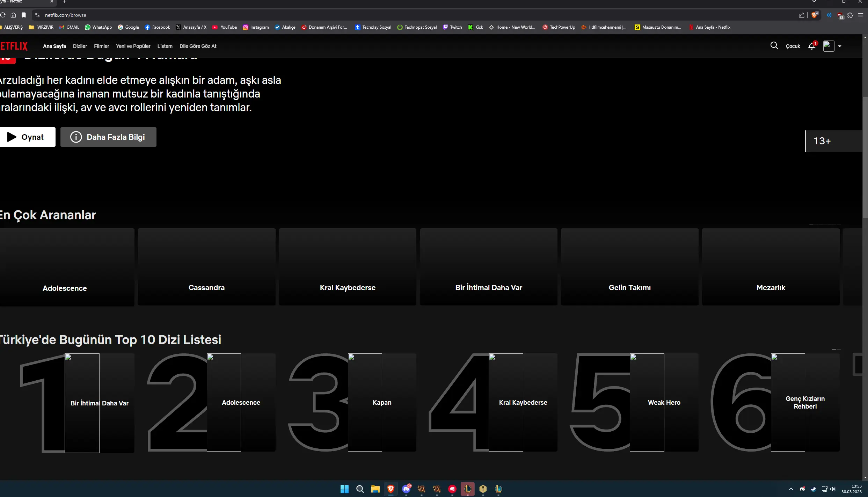Image resolution: width=868 pixels, height=497 pixels.
Task: Open the Cassandra card in En Çok Arananlar
Action: click(206, 267)
